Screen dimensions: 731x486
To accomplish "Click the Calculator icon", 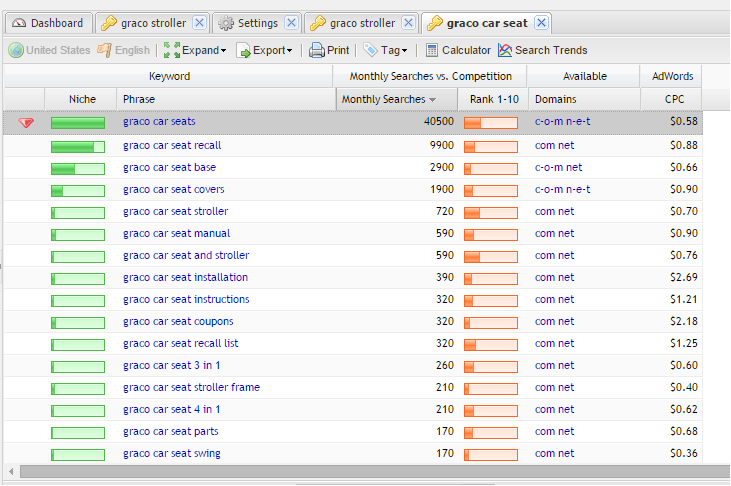I will click(x=432, y=50).
